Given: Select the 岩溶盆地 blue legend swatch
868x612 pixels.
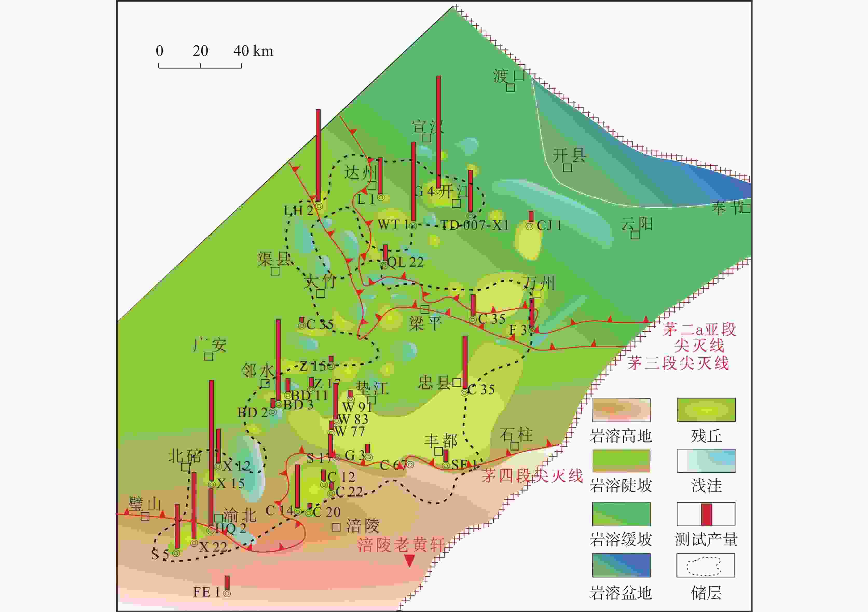Looking at the screenshot, I should click(621, 566).
